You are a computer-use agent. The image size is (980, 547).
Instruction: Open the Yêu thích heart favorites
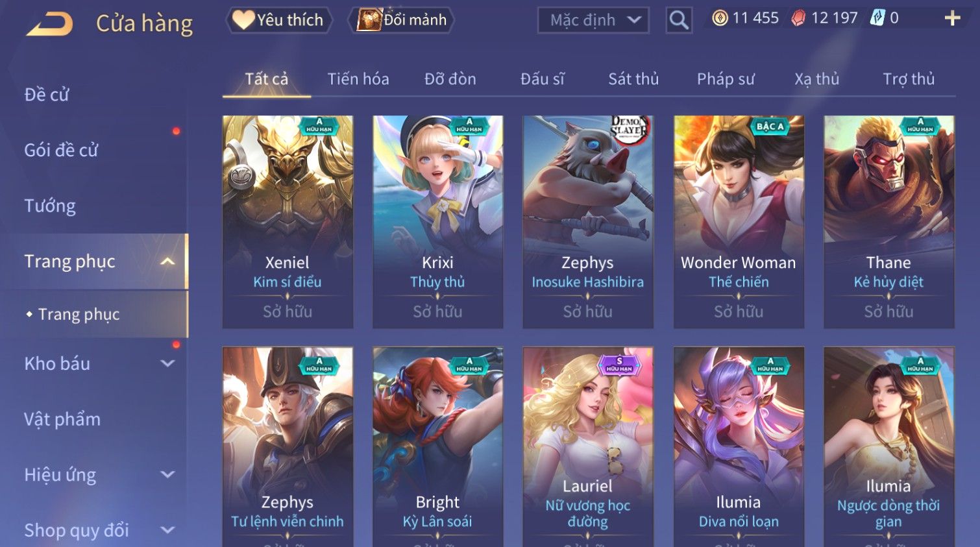point(278,20)
